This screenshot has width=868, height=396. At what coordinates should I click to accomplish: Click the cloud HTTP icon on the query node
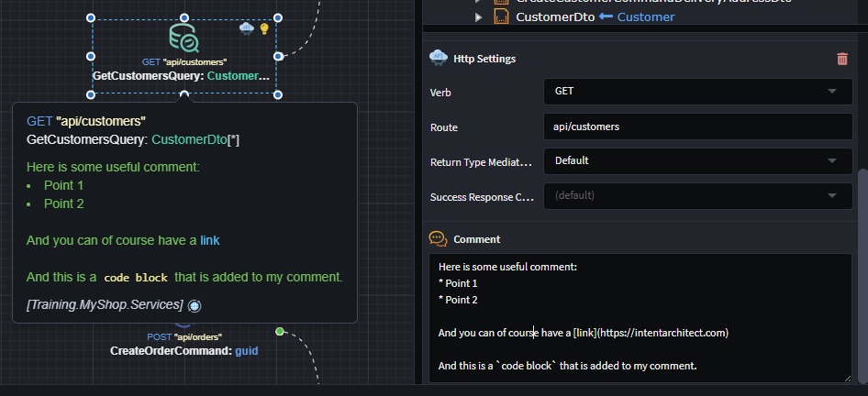(x=246, y=28)
